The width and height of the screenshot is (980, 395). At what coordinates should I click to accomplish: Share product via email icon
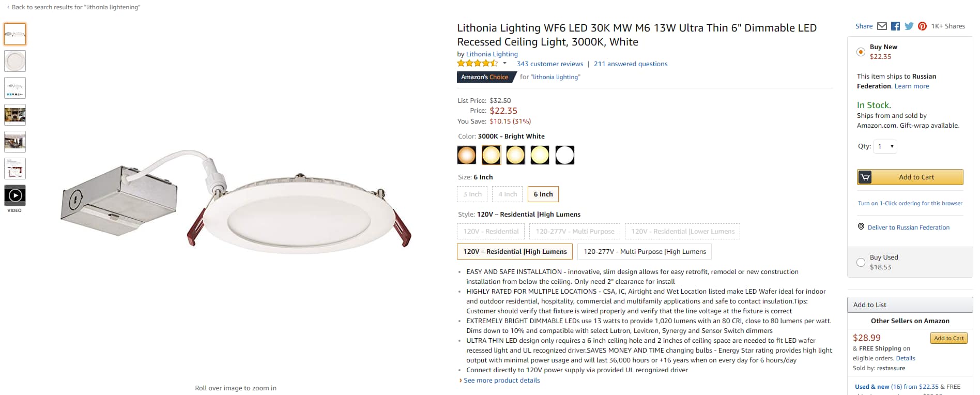pos(882,26)
